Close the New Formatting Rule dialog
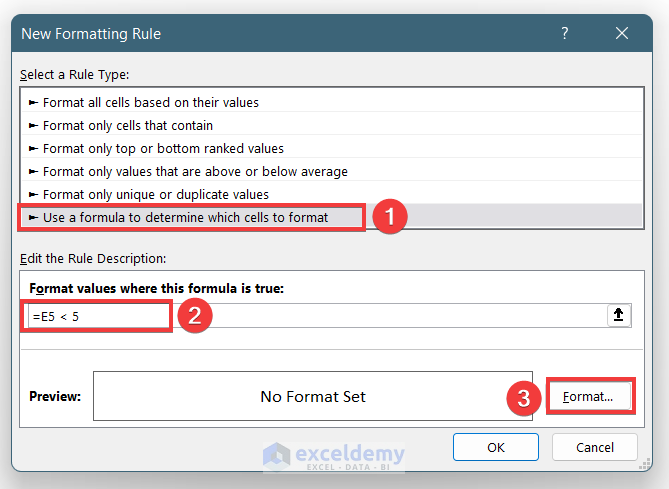This screenshot has height=489, width=669. 622,34
